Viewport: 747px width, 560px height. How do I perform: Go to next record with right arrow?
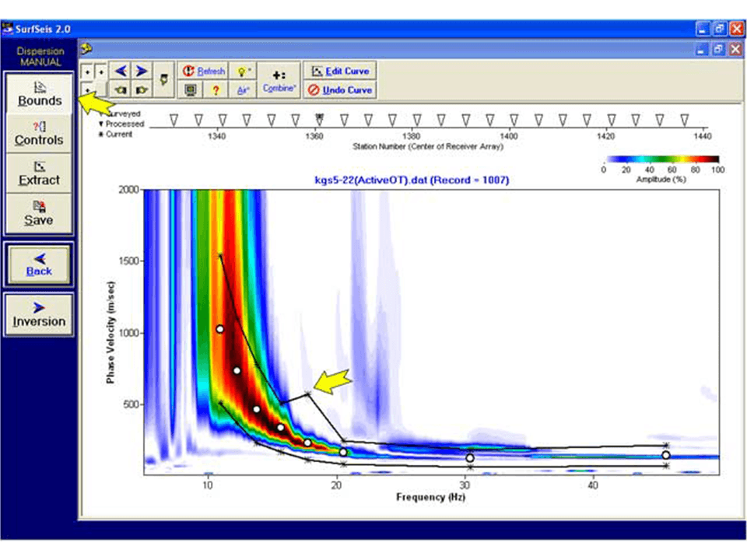tap(142, 71)
